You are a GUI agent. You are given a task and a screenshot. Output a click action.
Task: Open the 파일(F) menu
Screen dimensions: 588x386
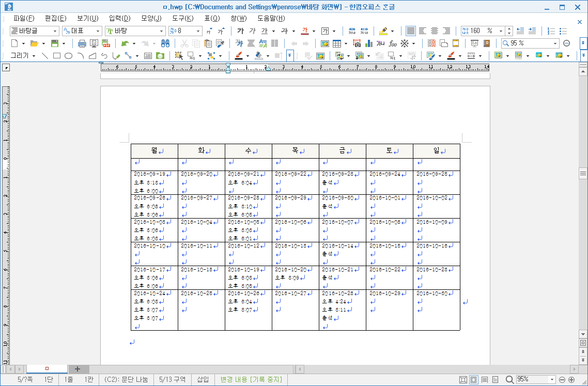[x=24, y=18]
